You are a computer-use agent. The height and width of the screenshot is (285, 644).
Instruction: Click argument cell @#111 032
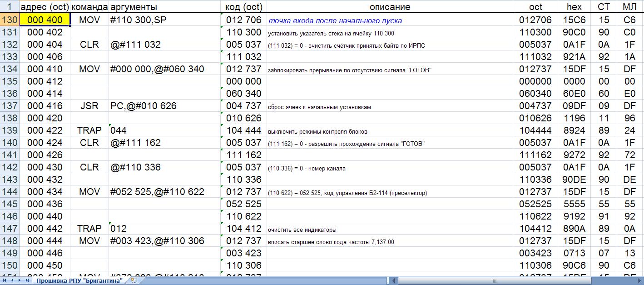coord(164,45)
